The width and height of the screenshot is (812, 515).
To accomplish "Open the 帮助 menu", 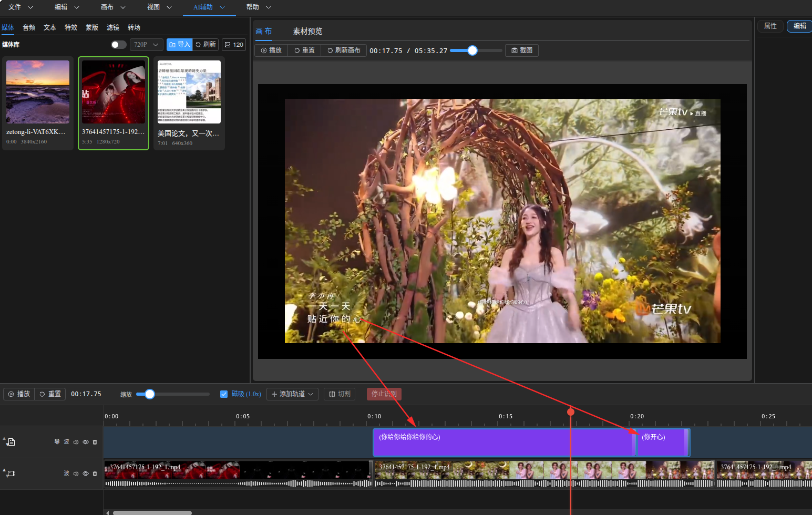I will click(253, 7).
